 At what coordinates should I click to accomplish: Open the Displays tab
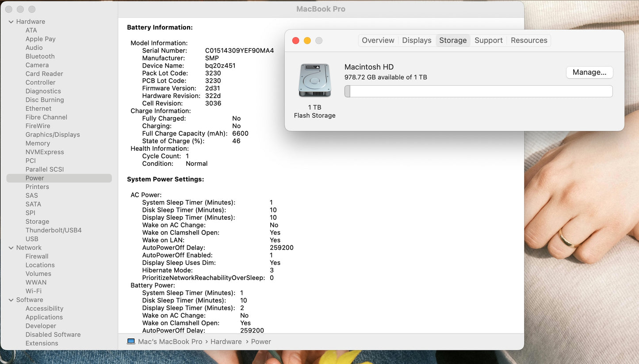(417, 40)
